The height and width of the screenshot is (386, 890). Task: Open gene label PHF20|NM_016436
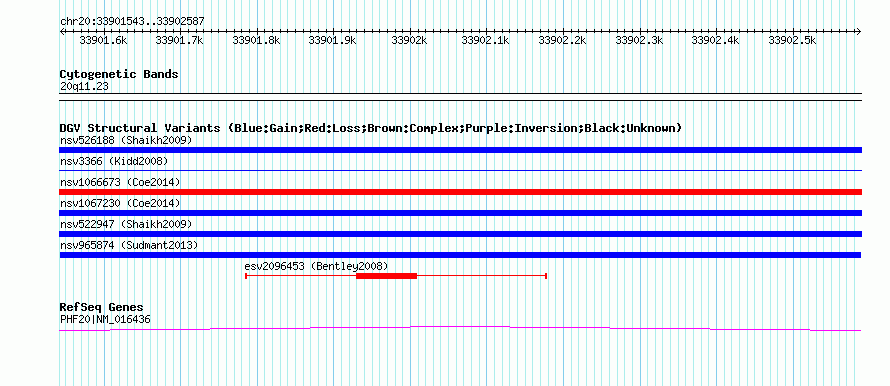tap(105, 320)
